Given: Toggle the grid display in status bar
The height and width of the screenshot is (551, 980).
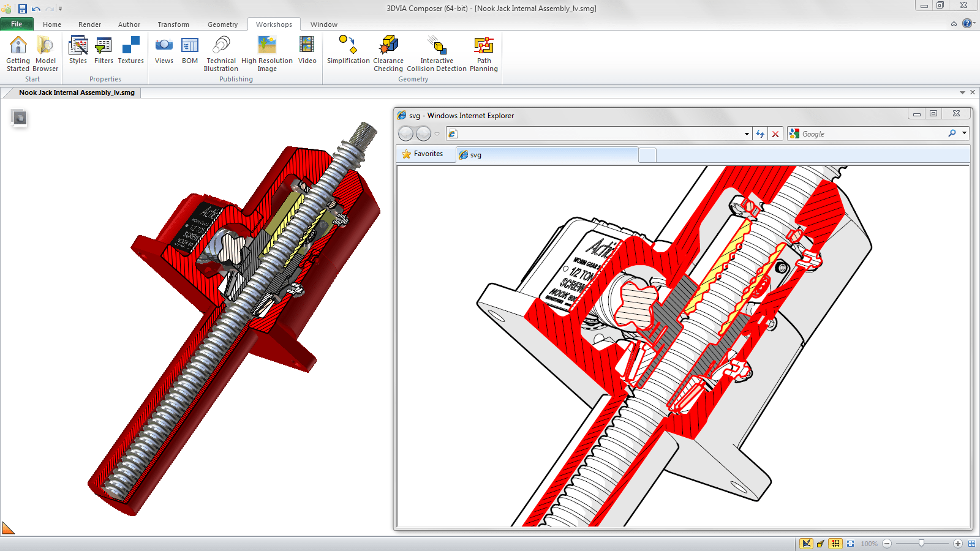Looking at the screenshot, I should pyautogui.click(x=835, y=543).
